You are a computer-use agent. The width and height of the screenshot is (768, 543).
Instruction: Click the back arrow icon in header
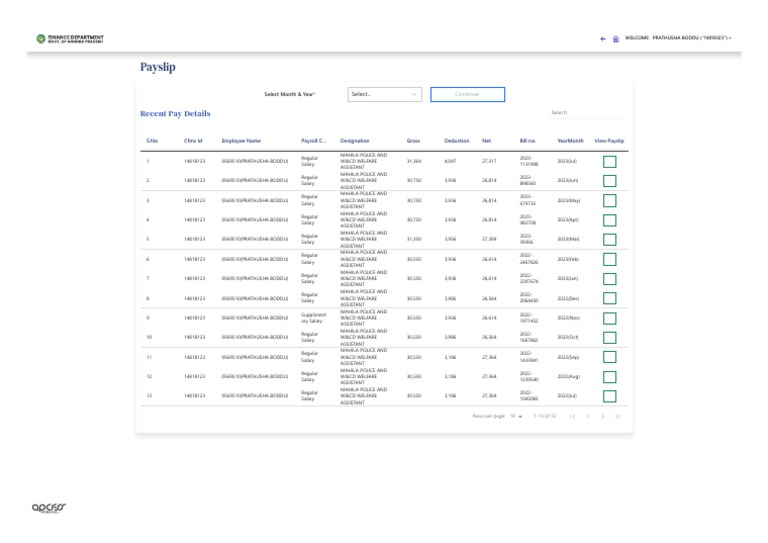point(602,38)
